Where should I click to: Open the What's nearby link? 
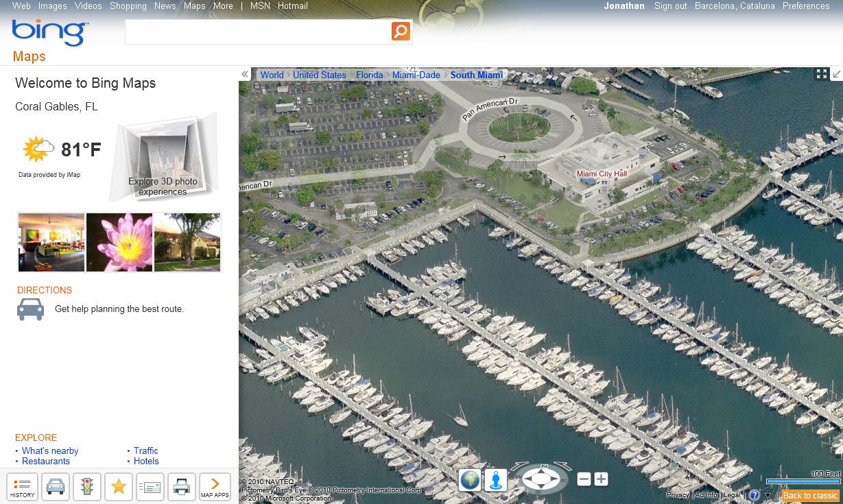(x=50, y=451)
